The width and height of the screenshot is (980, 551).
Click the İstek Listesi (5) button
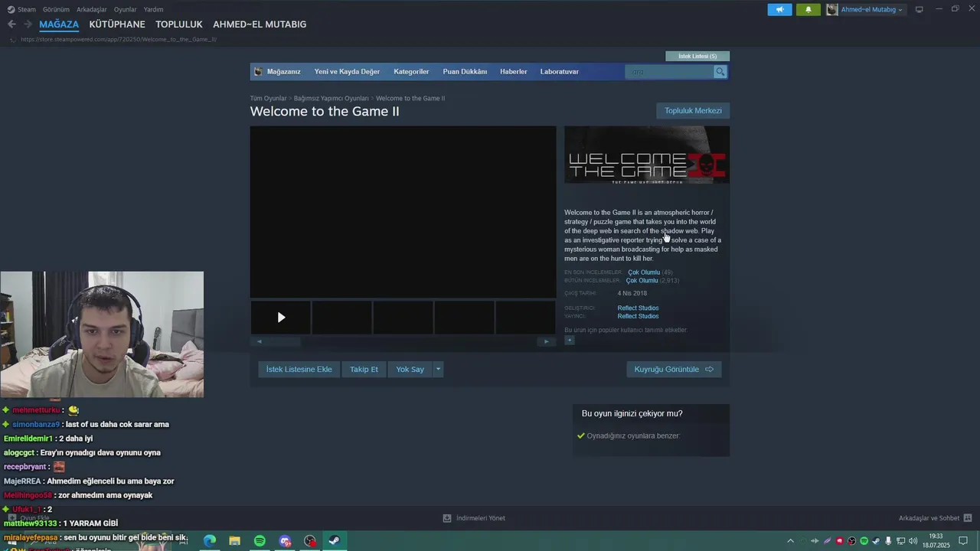[697, 56]
